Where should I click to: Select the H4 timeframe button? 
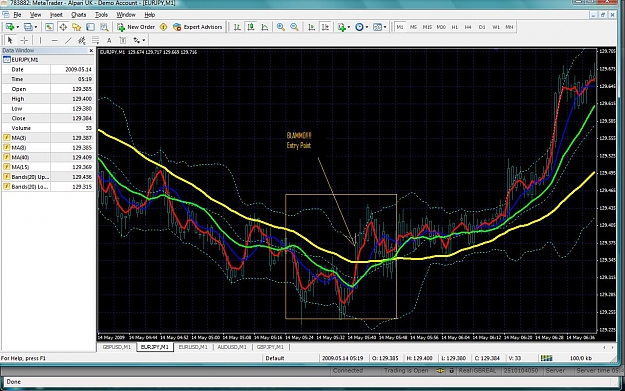pyautogui.click(x=468, y=27)
